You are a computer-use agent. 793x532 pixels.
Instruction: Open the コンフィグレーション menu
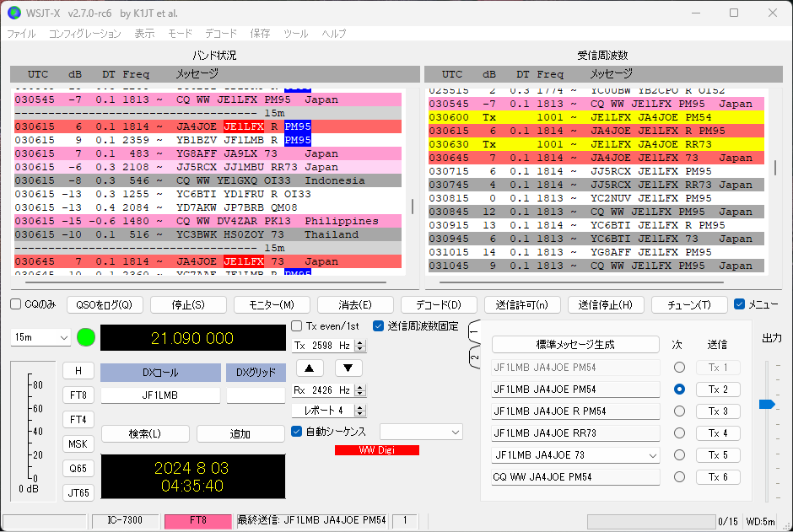pos(85,34)
